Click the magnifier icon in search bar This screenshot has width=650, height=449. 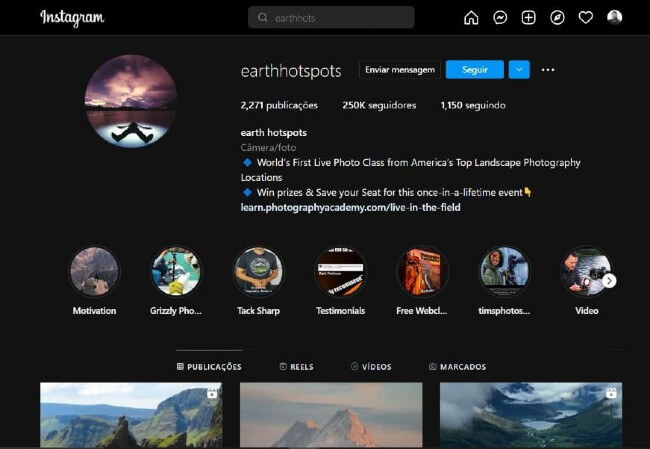coord(262,17)
